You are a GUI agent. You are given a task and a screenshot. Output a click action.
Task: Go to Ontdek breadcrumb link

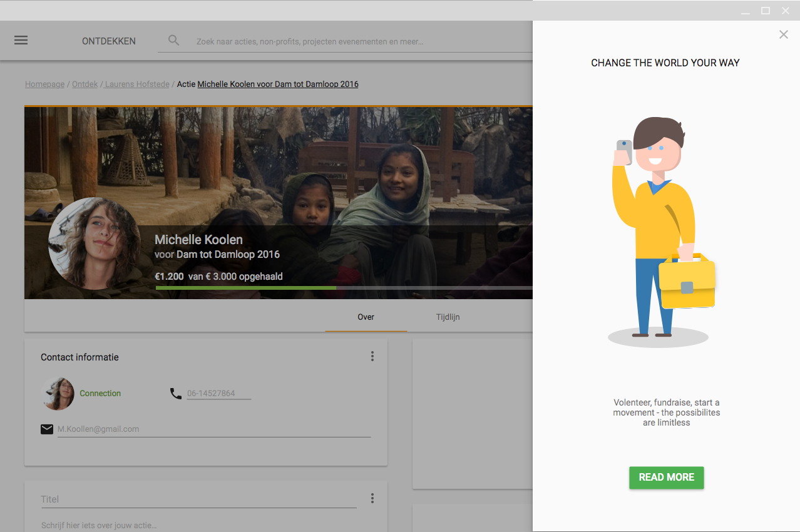point(85,84)
